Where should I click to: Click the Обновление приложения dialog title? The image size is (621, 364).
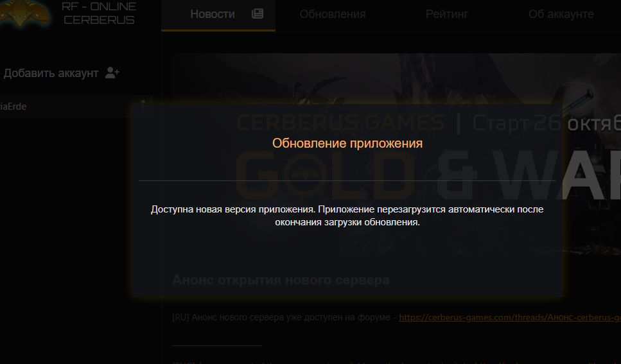(347, 143)
